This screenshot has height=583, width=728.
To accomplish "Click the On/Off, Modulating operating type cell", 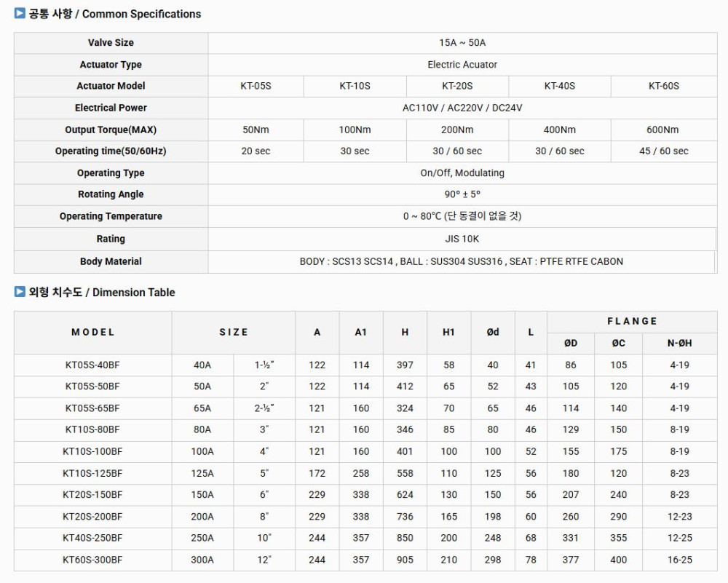I will tap(462, 173).
